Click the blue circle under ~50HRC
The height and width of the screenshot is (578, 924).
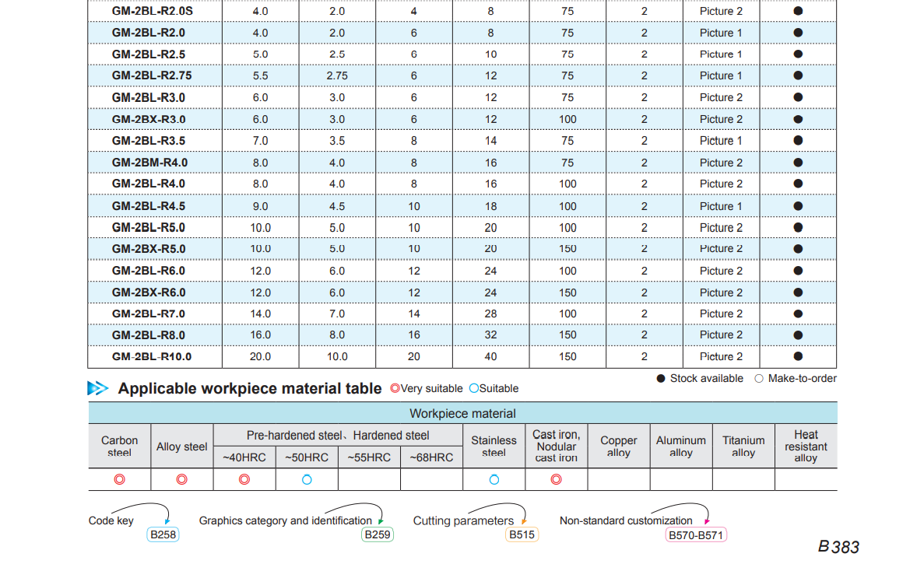[x=307, y=479]
